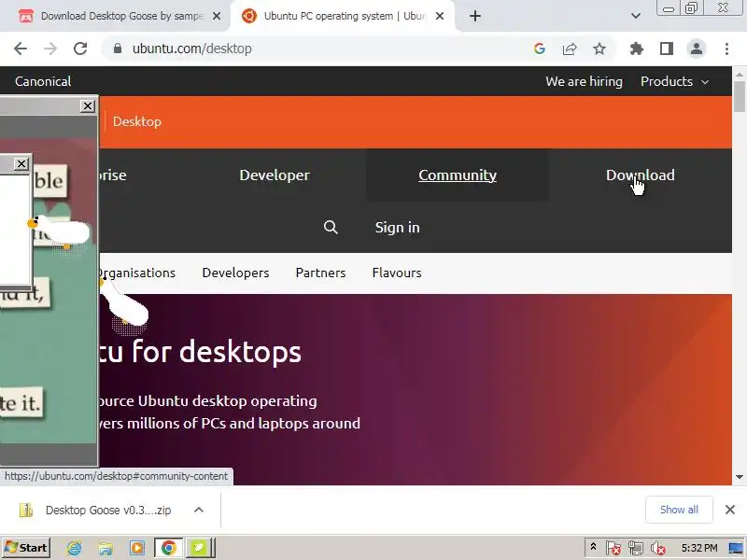Close the downloads bar
The width and height of the screenshot is (747, 560).
(x=730, y=510)
